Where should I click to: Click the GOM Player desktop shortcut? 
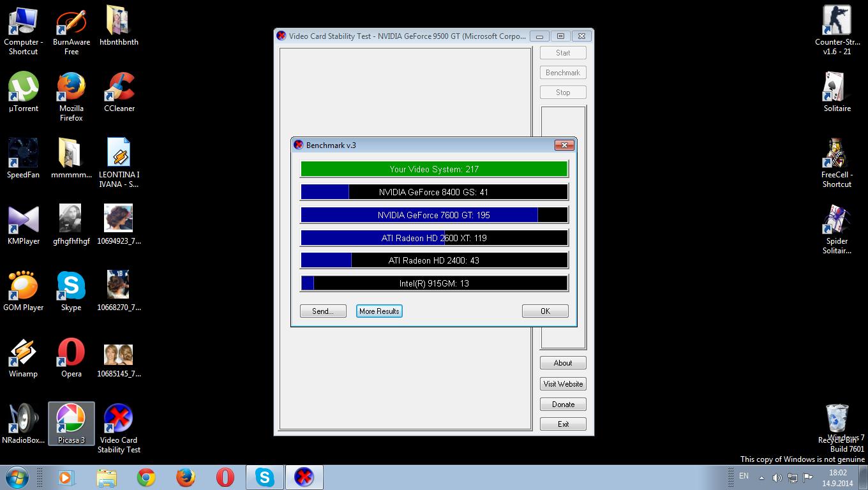(x=24, y=291)
